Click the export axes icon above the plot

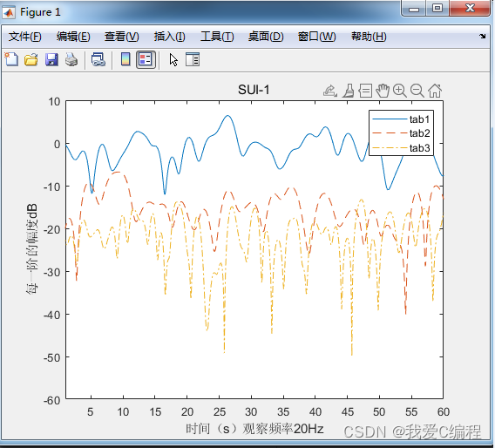(330, 91)
